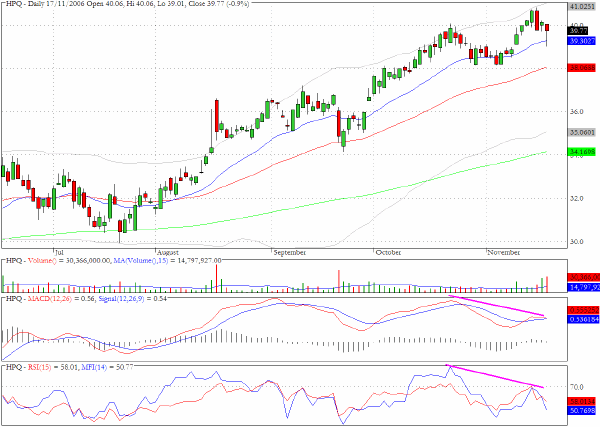Click the September month label
Image resolution: width=600 pixels, height=427 pixels.
(x=290, y=253)
